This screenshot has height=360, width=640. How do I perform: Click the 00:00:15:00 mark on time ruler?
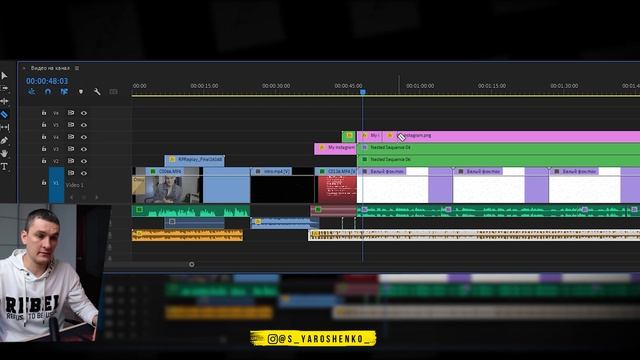pos(204,86)
